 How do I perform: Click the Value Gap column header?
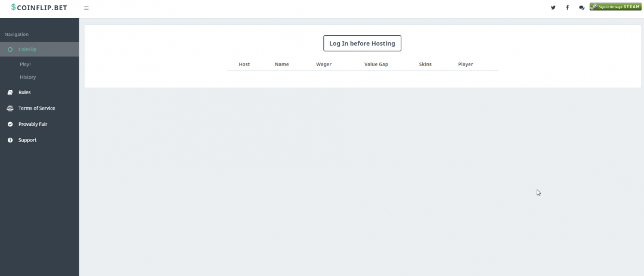376,64
